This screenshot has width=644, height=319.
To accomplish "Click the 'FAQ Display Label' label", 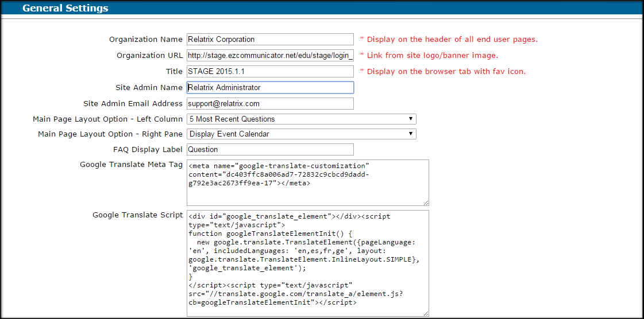I will [x=148, y=150].
